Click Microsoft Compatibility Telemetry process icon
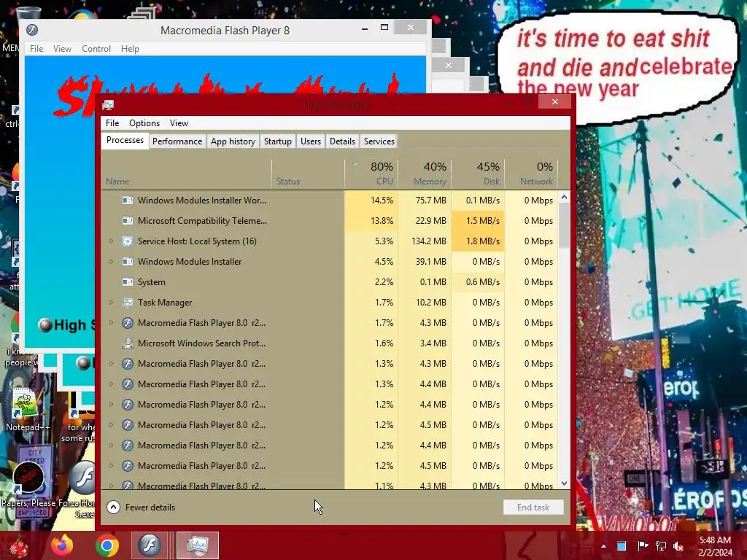The image size is (747, 560). point(127,221)
